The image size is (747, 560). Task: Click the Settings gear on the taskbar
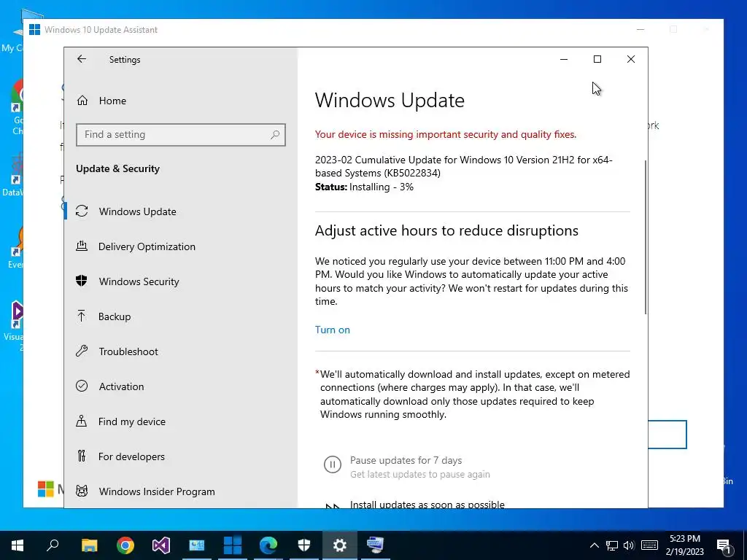(x=340, y=545)
